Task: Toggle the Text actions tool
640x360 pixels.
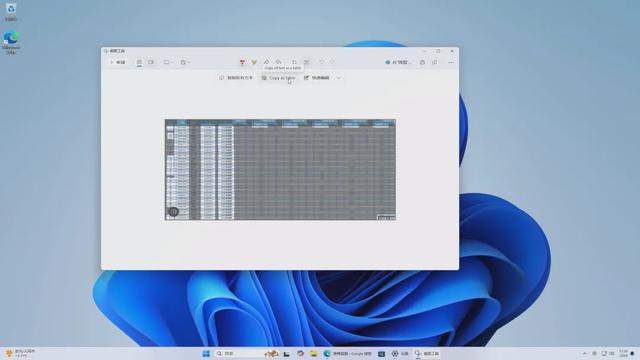Action: click(x=307, y=62)
